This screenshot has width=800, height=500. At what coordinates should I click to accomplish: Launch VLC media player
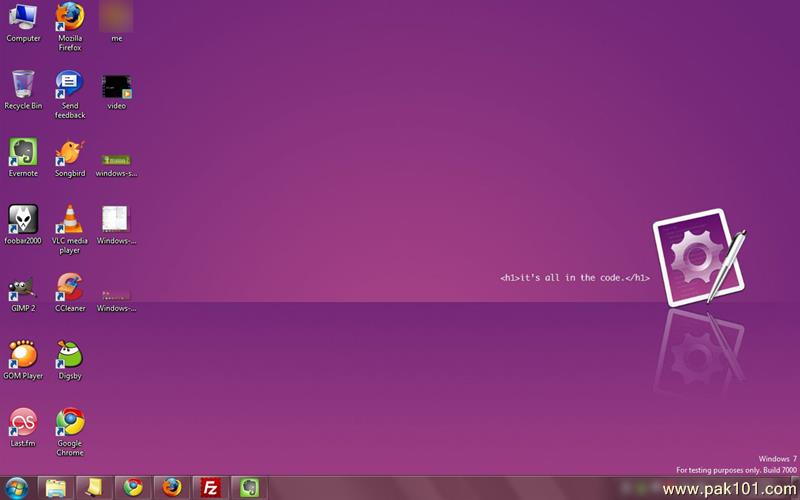coord(69,219)
